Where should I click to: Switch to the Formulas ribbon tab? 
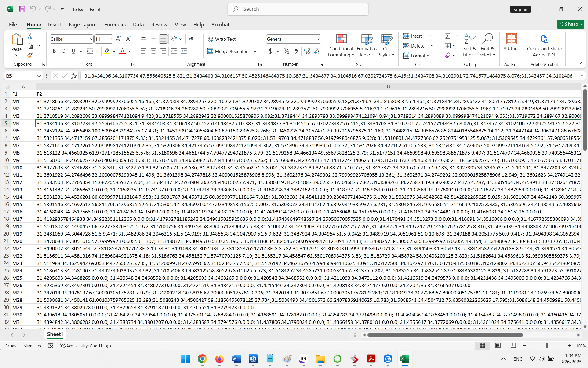[115, 25]
